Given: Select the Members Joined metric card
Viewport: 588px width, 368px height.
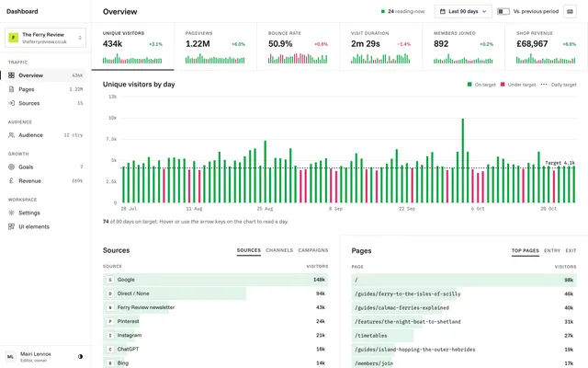Looking at the screenshot, I should (x=463, y=46).
